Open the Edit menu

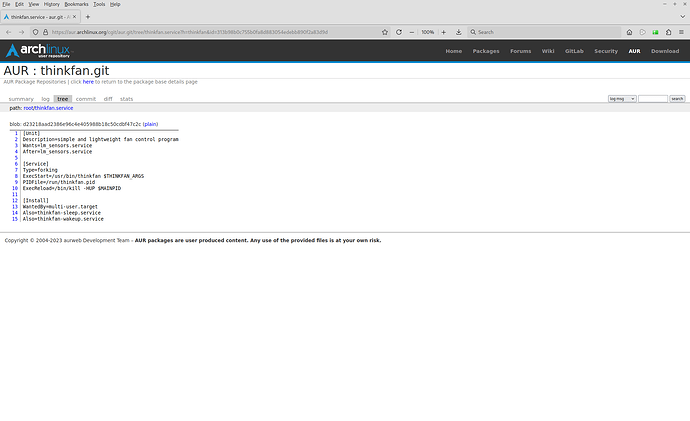[x=19, y=4]
